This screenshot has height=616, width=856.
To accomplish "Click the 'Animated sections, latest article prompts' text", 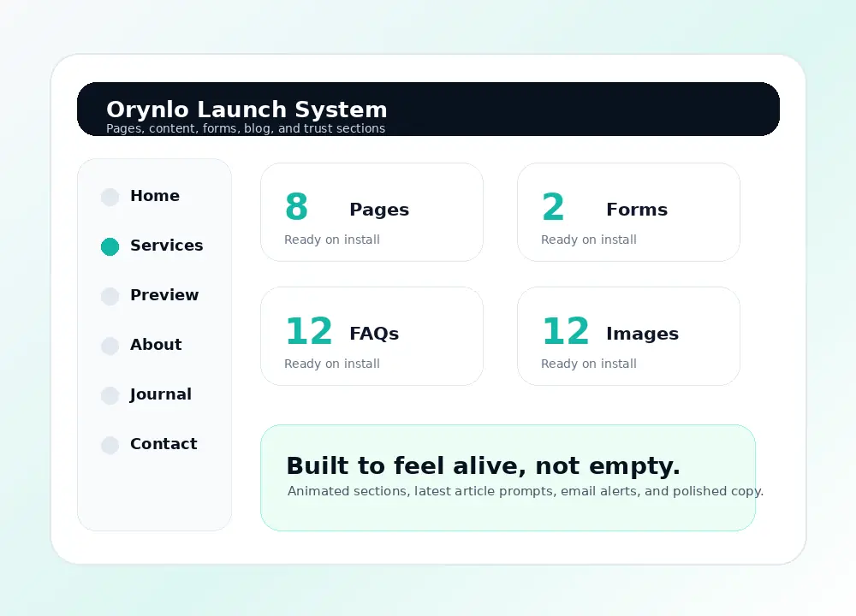I will point(526,491).
